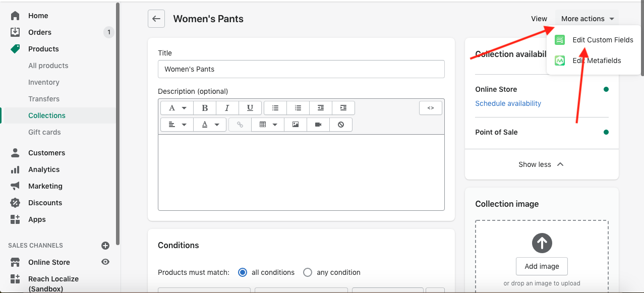
Task: Insert image in description editor
Action: coord(296,125)
